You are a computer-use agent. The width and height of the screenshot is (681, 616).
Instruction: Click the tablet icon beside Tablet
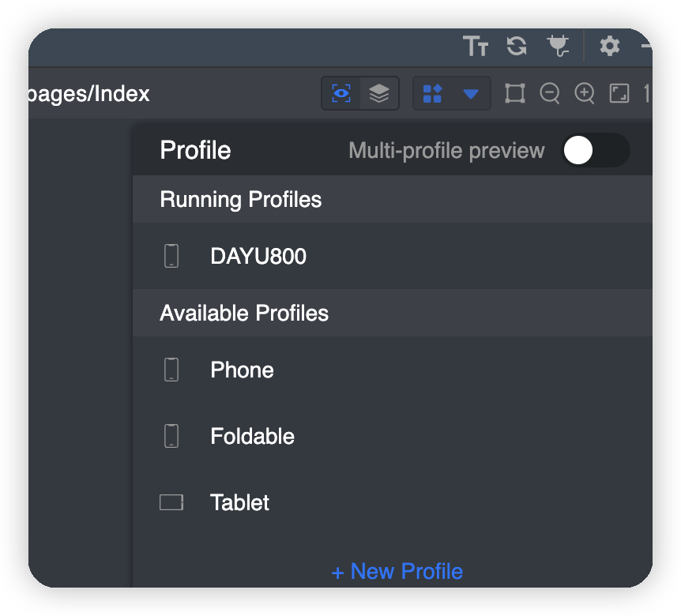pos(171,502)
